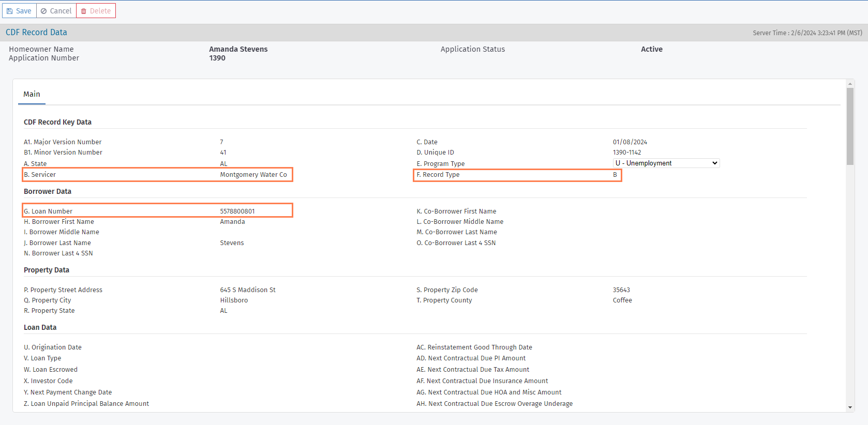The width and height of the screenshot is (868, 425).
Task: Click the Record Type value B
Action: [615, 175]
